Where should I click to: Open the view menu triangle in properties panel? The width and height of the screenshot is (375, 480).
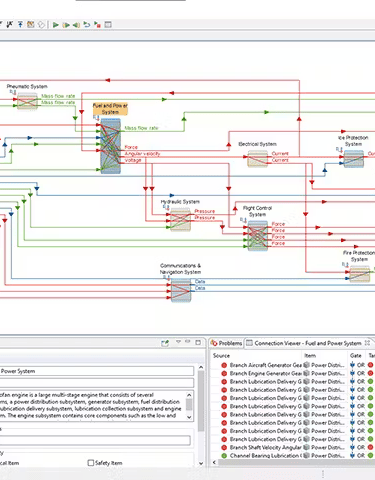click(179, 342)
